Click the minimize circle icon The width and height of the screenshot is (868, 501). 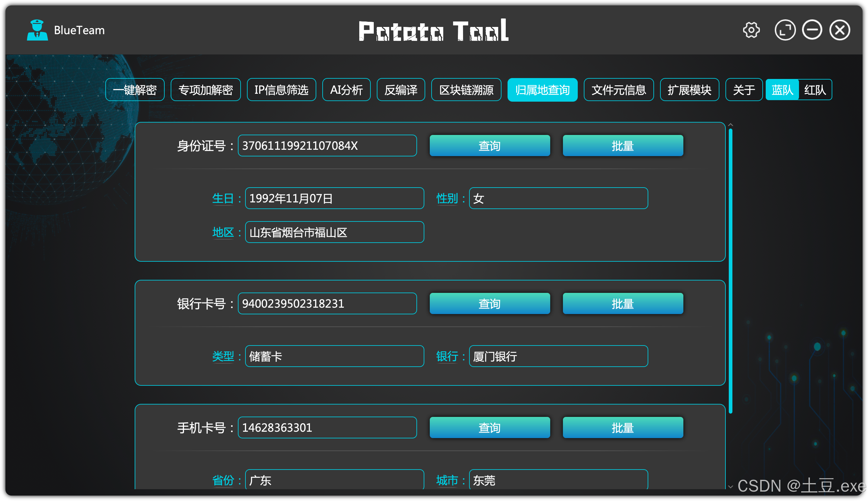pos(812,30)
